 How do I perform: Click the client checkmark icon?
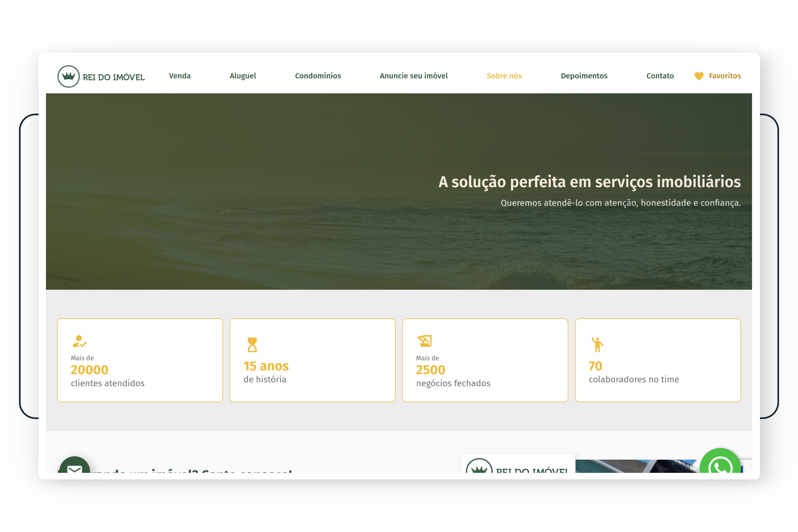tap(80, 341)
